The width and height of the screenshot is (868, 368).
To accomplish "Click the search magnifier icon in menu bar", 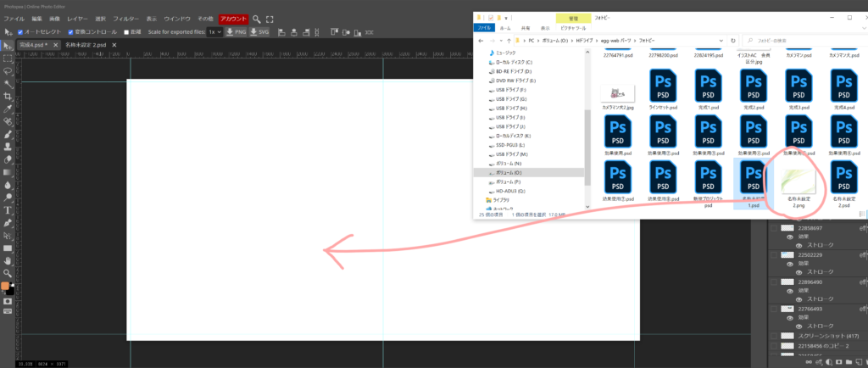I will tap(258, 18).
